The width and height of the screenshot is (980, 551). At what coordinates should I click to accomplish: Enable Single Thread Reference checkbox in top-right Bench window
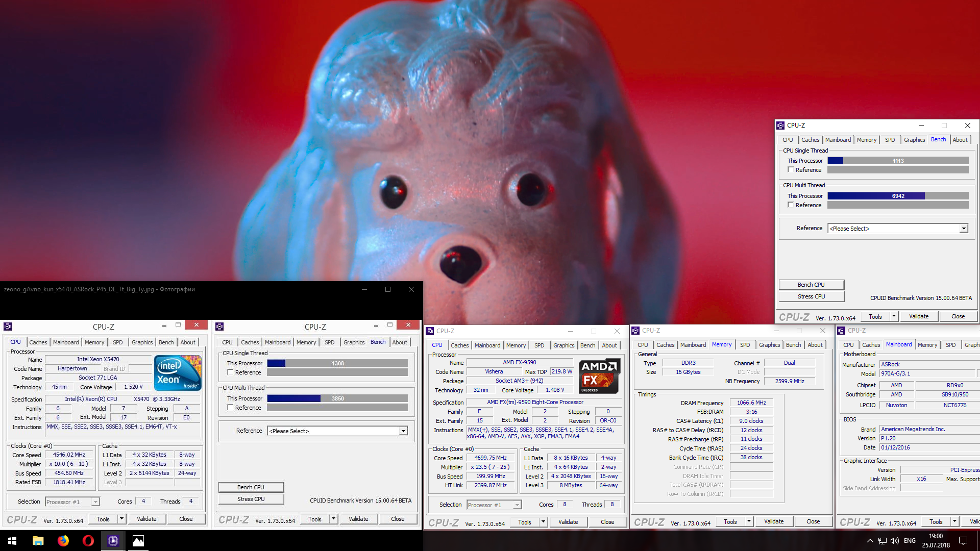click(x=791, y=170)
